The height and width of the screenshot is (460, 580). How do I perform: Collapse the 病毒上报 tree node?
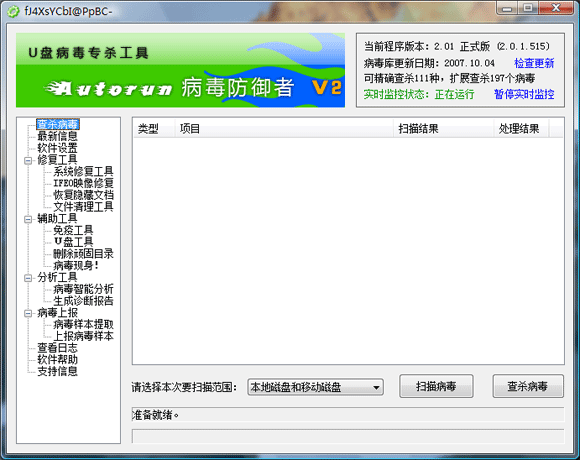tap(28, 314)
